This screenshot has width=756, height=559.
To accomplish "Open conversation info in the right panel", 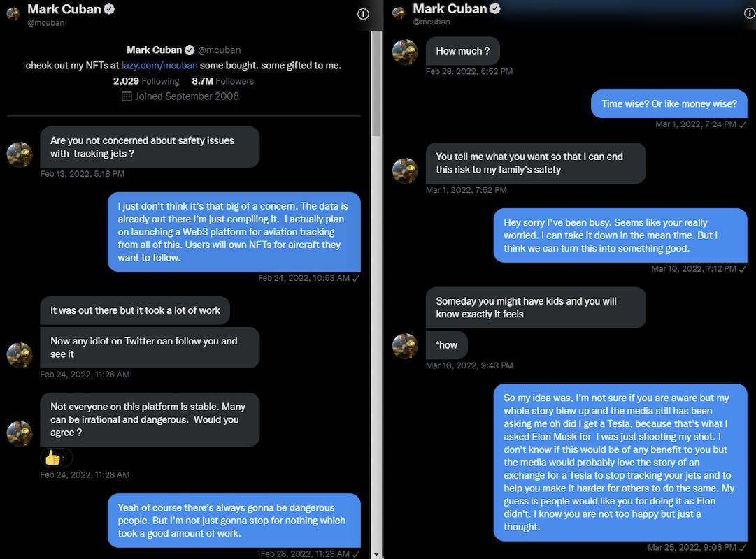I will pos(748,13).
